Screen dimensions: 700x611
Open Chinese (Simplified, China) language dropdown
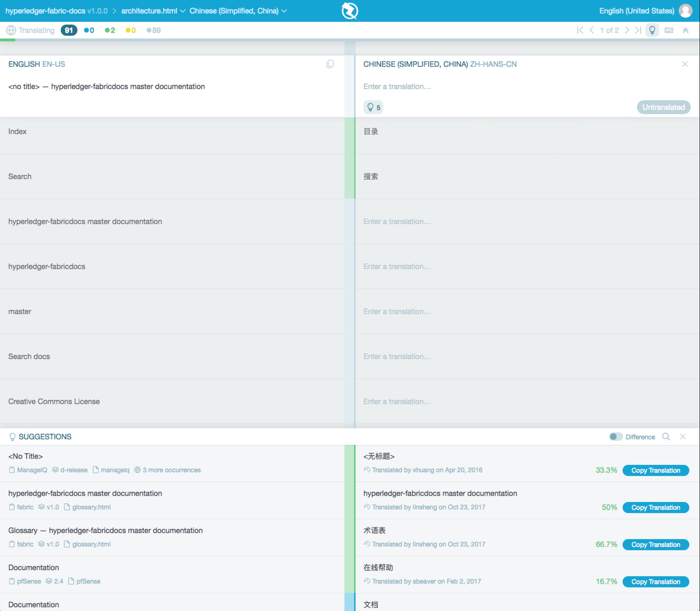coord(238,11)
